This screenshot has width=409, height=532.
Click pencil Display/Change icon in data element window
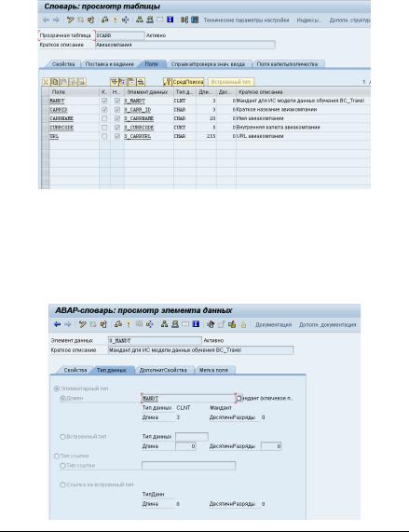pyautogui.click(x=82, y=324)
